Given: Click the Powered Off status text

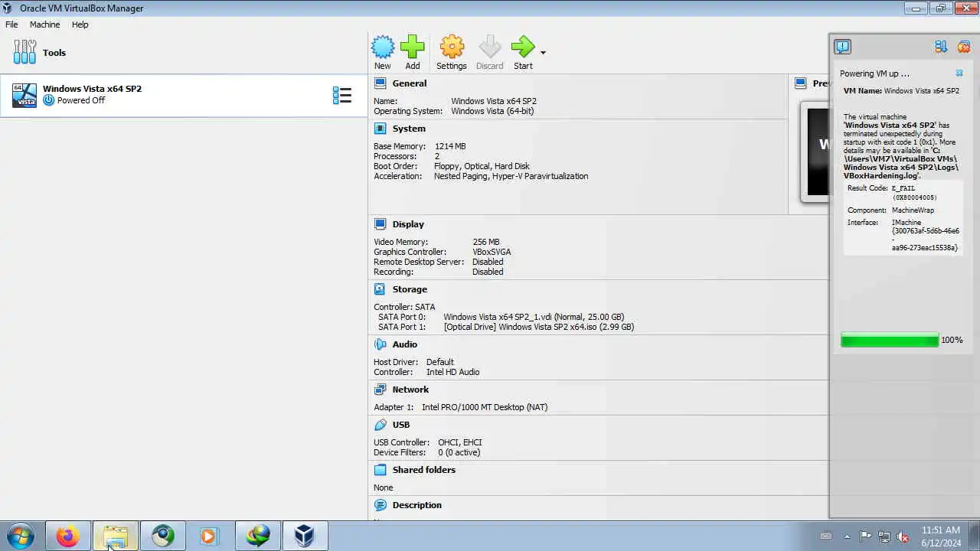Looking at the screenshot, I should click(81, 100).
